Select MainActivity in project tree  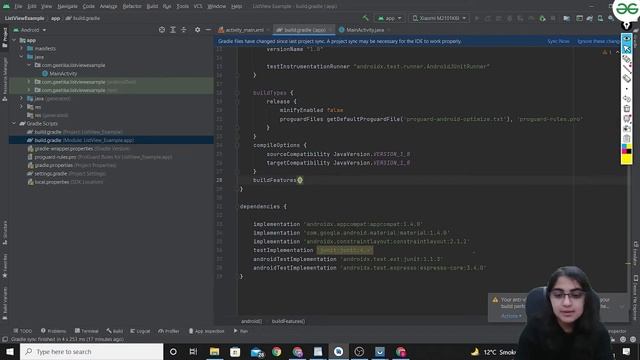(59, 73)
